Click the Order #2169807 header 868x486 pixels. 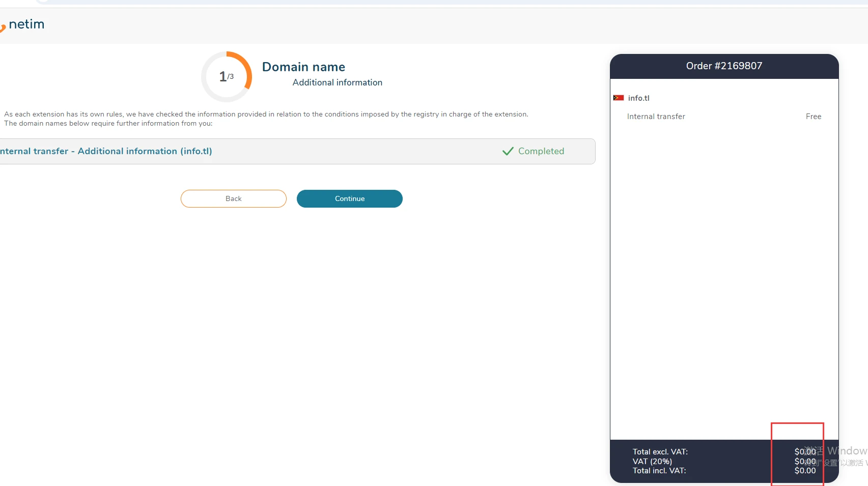[x=723, y=66]
